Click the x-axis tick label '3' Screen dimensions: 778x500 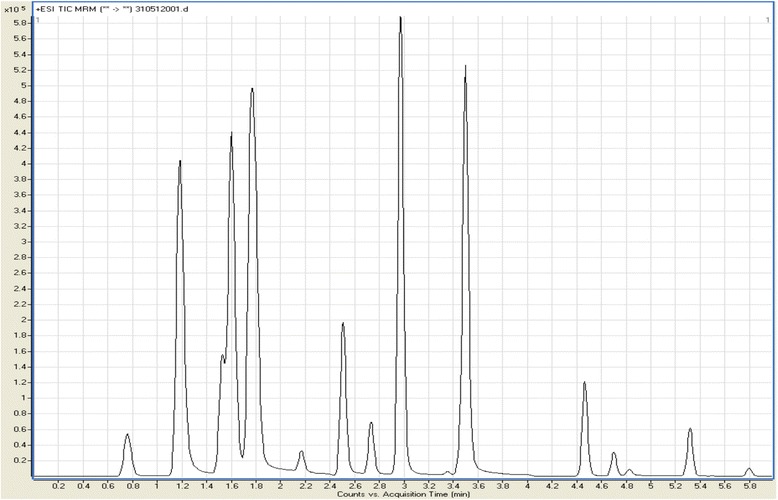(x=404, y=486)
